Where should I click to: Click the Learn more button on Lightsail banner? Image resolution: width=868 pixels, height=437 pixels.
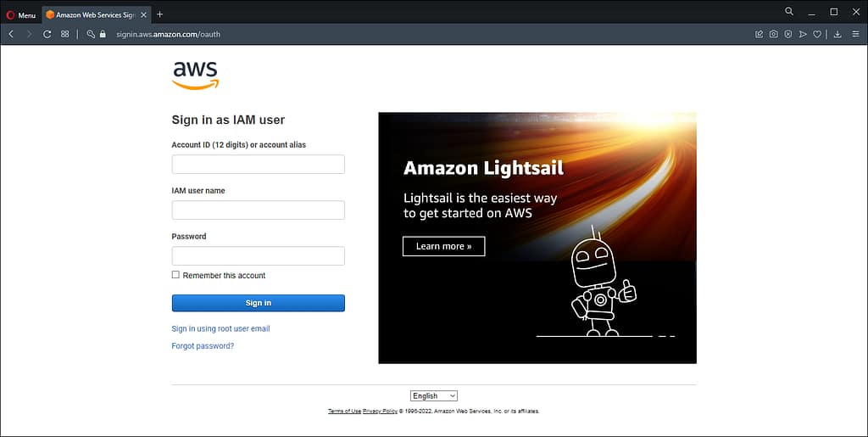443,246
